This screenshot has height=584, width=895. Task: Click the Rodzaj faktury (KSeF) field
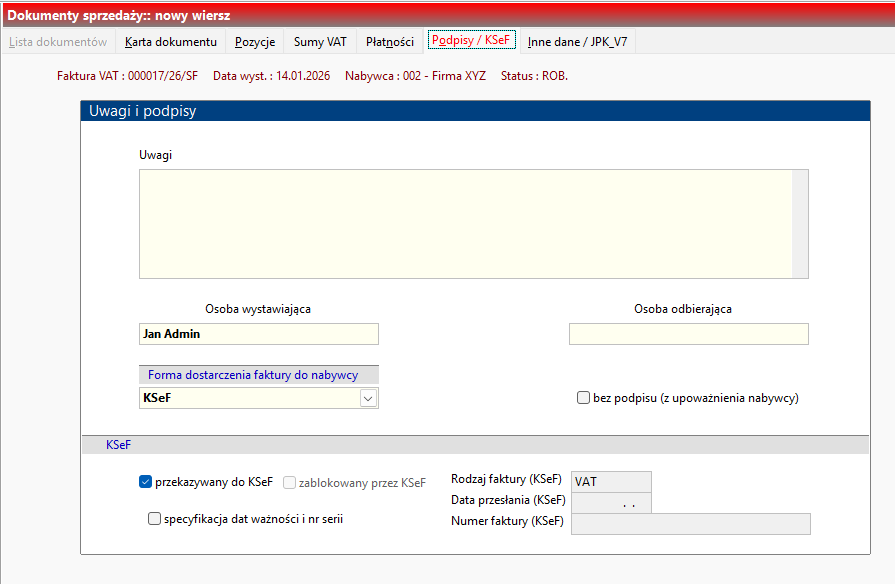[x=610, y=482]
